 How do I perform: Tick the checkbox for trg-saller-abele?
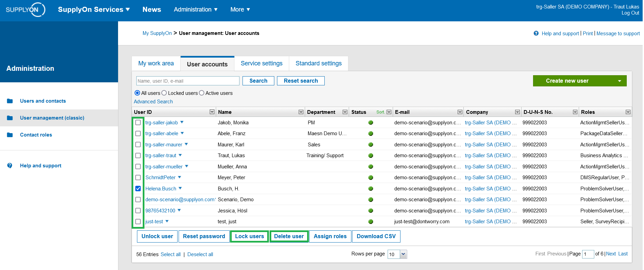coord(138,133)
